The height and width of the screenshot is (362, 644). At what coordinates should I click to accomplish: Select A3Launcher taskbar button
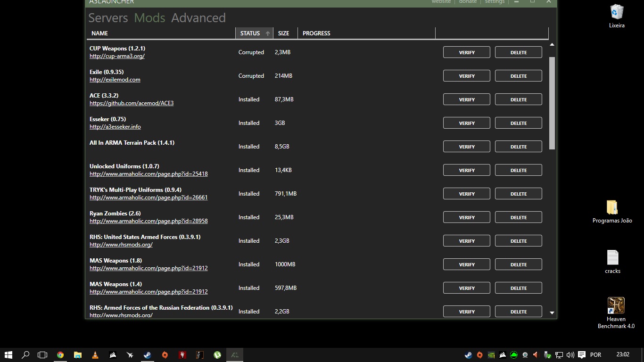[x=235, y=355]
